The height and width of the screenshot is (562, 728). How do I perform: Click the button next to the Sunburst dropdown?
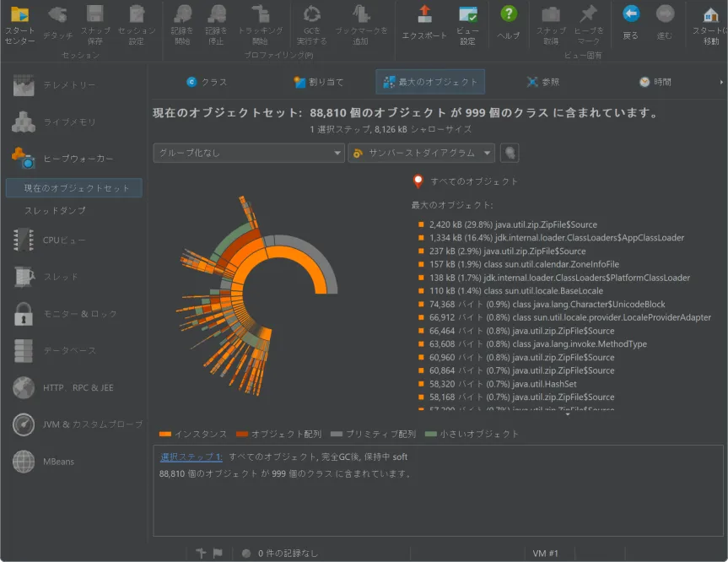[x=510, y=153]
